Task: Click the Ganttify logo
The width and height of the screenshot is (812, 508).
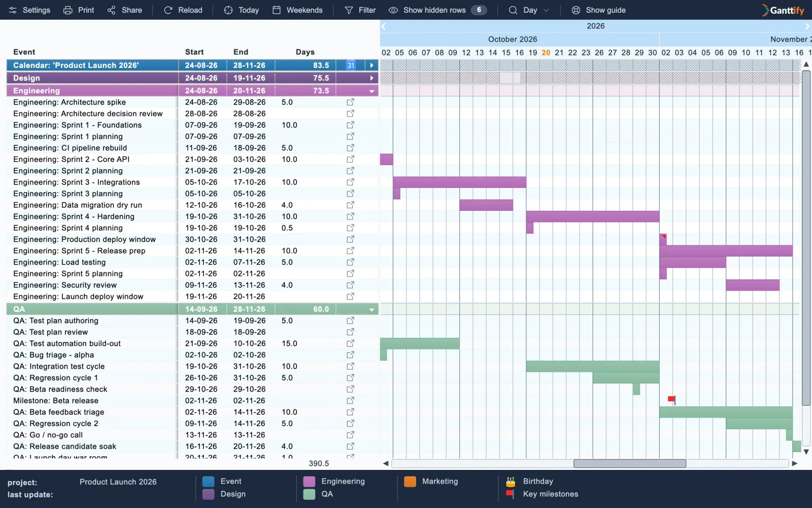Action: pyautogui.click(x=783, y=10)
